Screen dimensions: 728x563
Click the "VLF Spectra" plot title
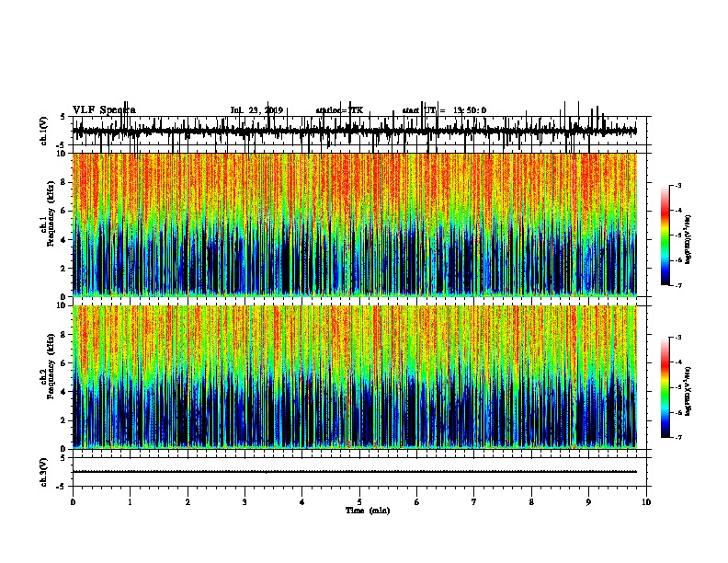(x=104, y=110)
